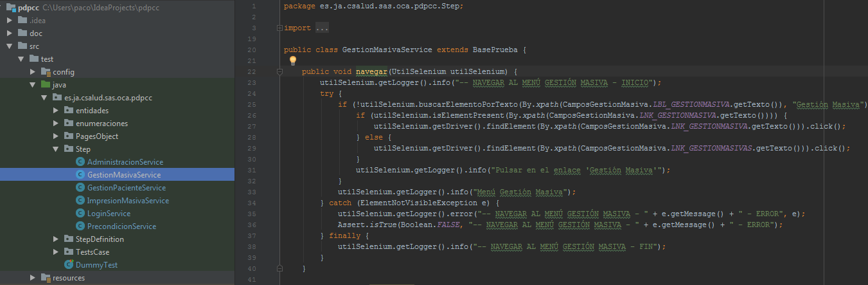Screen dimensions: 868x285
Task: Click the .idea folder icon
Action: pos(22,21)
